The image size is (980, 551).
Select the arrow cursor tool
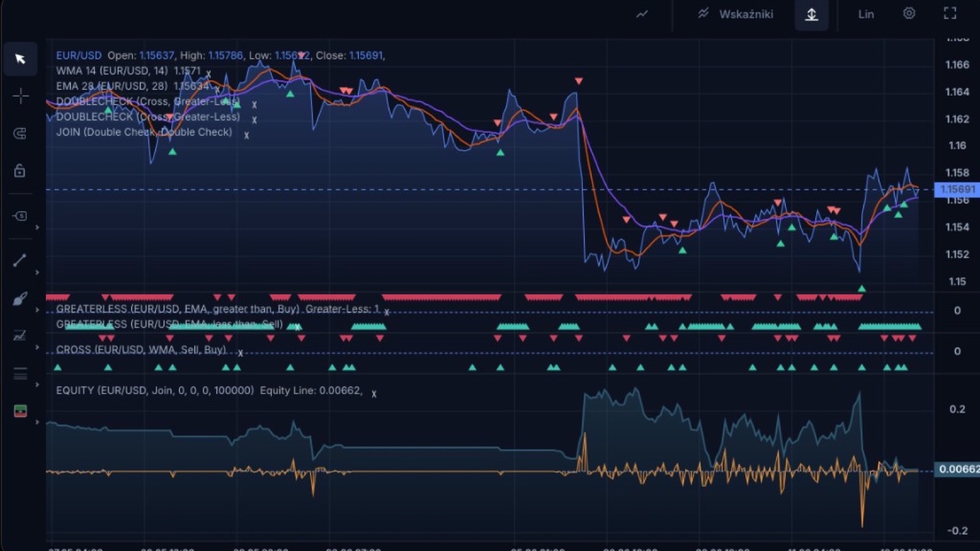(20, 59)
